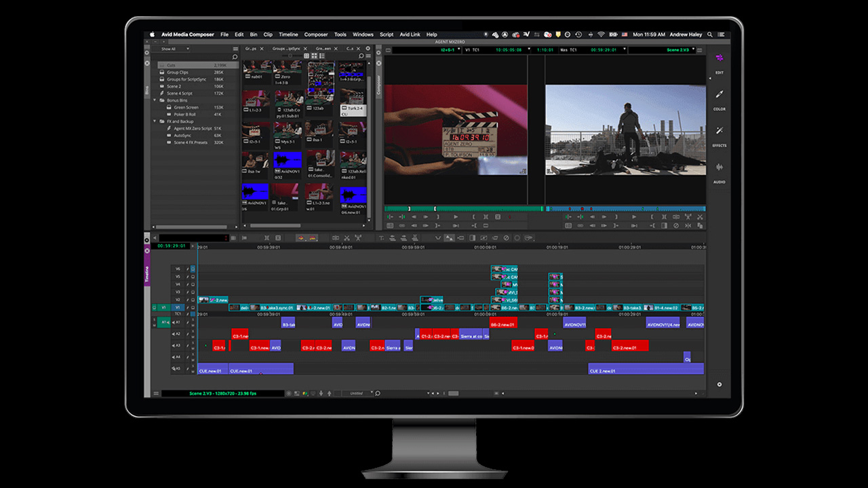This screenshot has height=488, width=868.
Task: Collapse the Bonus Bins folder
Action: [x=155, y=100]
